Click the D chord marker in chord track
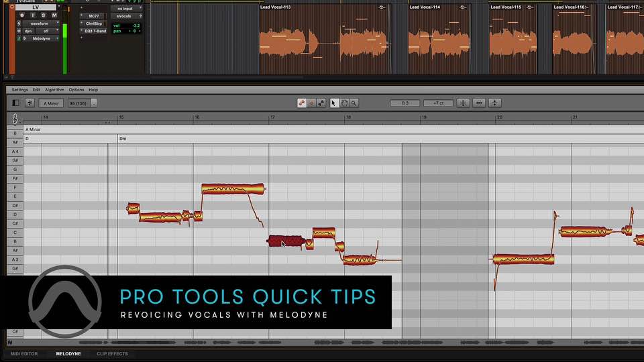Image resolution: width=644 pixels, height=362 pixels. coord(27,139)
